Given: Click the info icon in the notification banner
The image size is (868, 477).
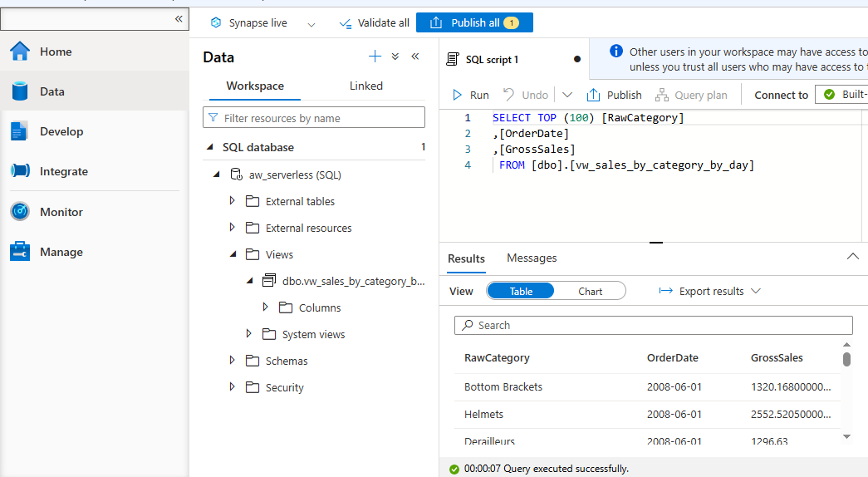Looking at the screenshot, I should pyautogui.click(x=616, y=51).
